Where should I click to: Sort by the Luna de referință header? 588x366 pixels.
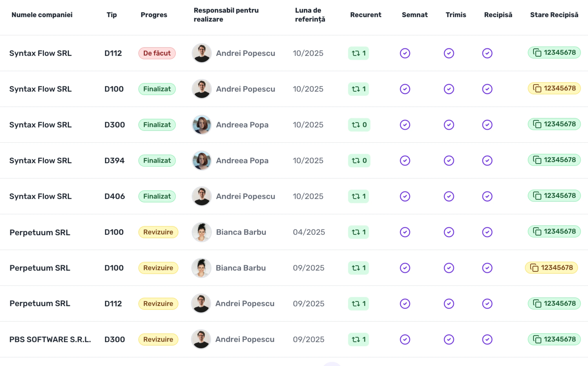pyautogui.click(x=310, y=15)
